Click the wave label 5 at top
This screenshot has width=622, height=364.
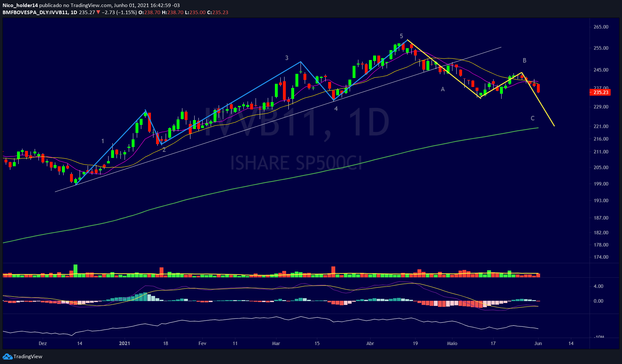click(x=401, y=36)
